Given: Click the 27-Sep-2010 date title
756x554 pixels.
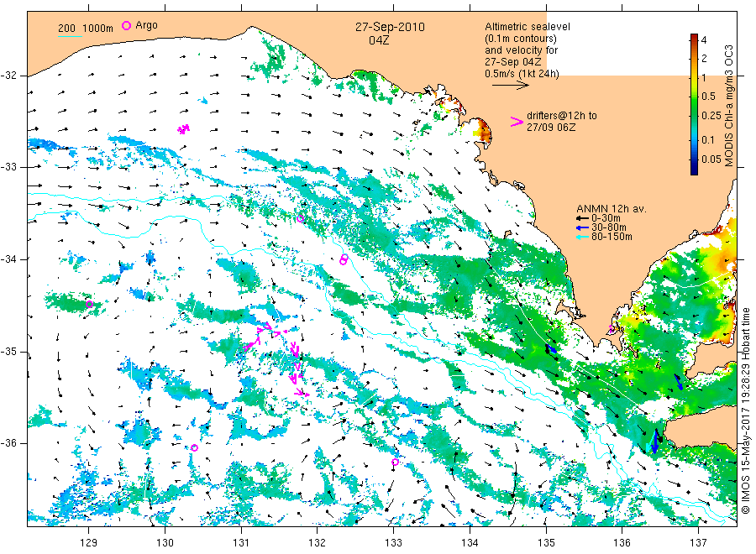Looking at the screenshot, I should click(x=390, y=27).
